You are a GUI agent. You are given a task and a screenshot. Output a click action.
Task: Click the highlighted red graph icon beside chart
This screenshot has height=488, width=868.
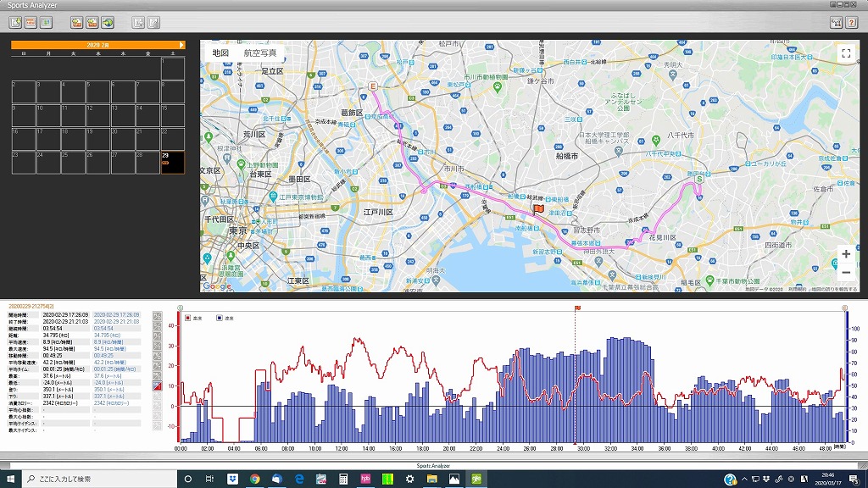pos(157,385)
